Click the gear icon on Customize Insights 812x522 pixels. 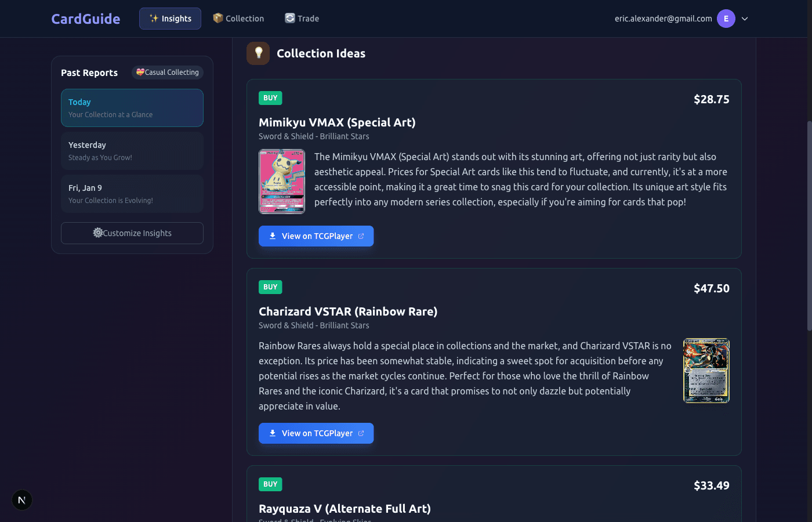point(97,233)
